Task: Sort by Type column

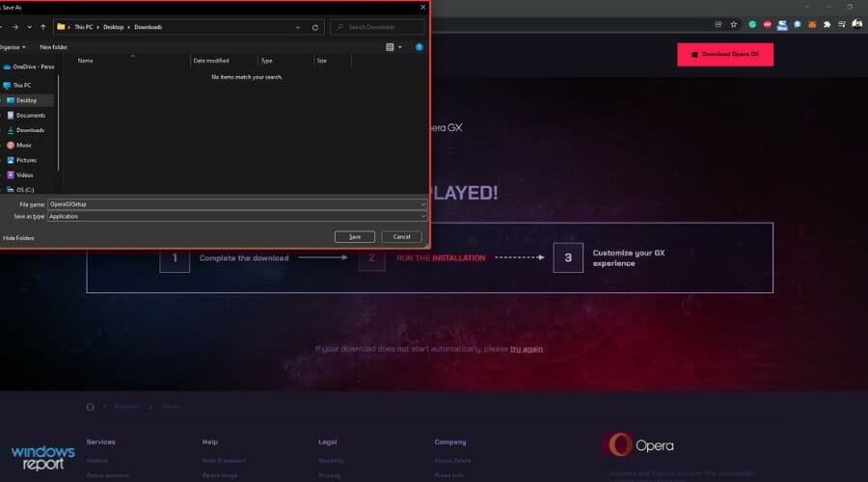Action: click(x=267, y=61)
